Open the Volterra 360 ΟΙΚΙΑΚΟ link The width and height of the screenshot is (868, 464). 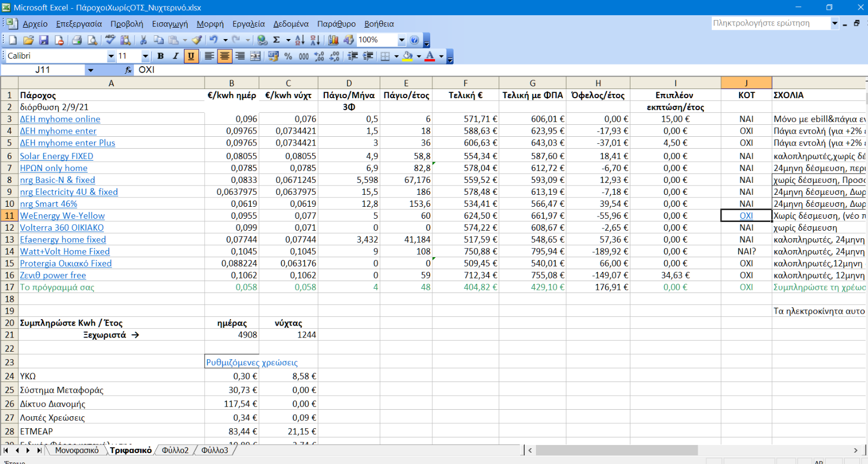(62, 228)
